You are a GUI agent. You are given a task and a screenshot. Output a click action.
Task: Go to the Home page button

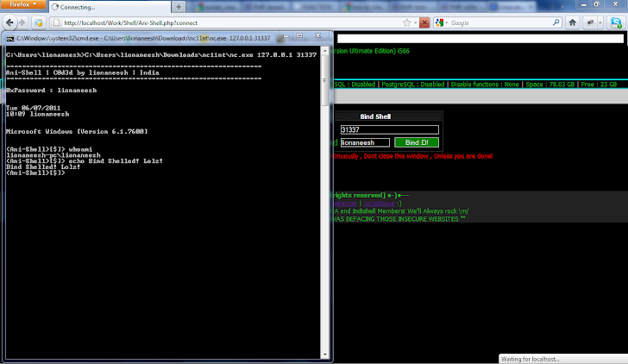572,22
